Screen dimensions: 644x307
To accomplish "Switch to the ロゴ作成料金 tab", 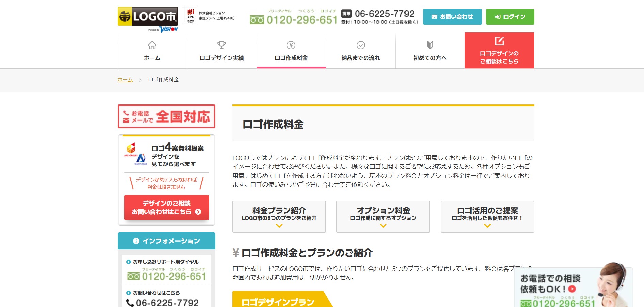I will click(291, 57).
